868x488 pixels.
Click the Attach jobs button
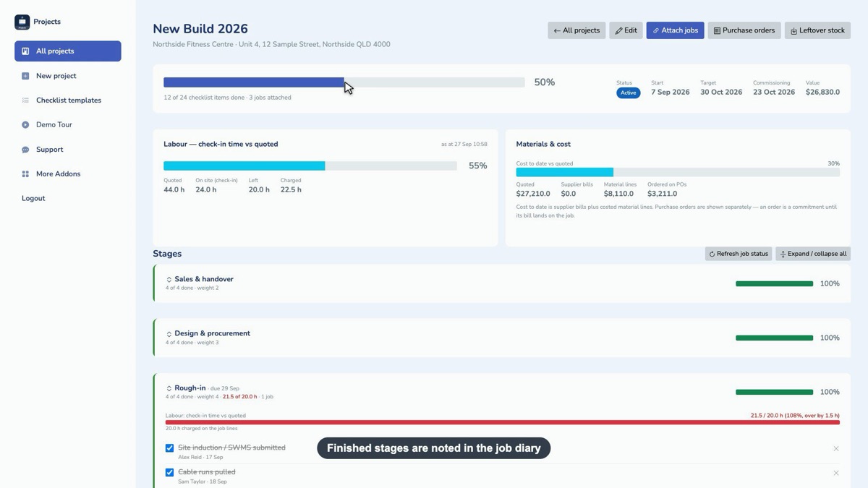(x=675, y=30)
